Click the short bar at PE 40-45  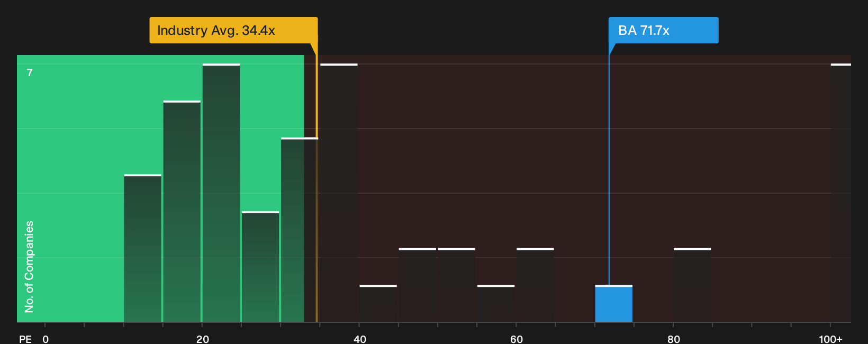point(378,303)
